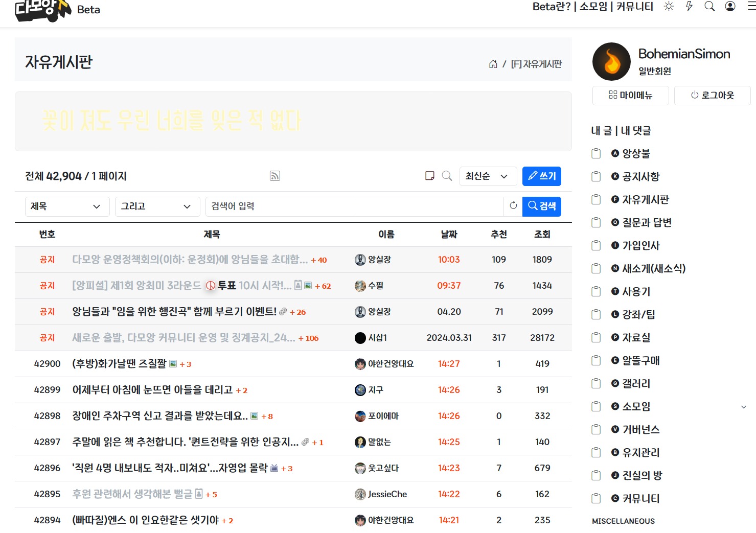Click the note icon beside search toggle
Image resolution: width=756 pixels, height=533 pixels.
pyautogui.click(x=430, y=176)
